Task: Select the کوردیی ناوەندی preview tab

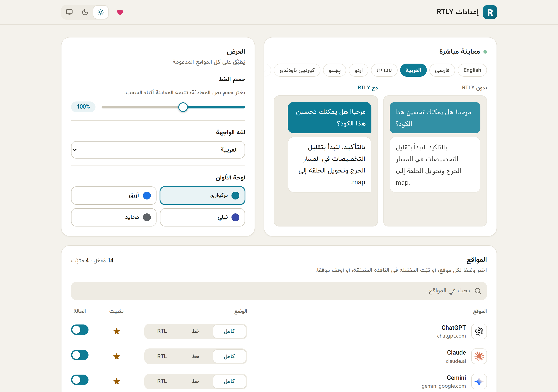Action: click(297, 70)
